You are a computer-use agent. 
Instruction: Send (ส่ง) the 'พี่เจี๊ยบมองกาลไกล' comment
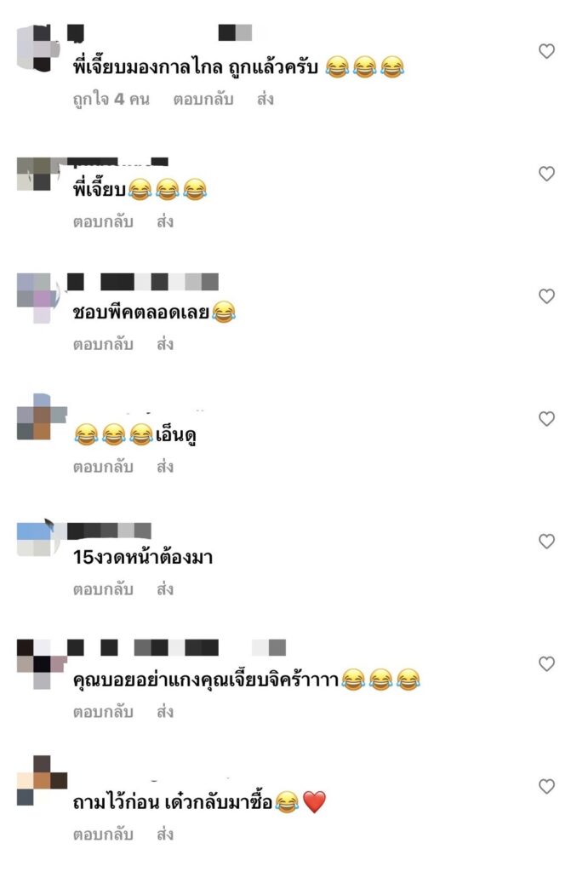[x=265, y=100]
